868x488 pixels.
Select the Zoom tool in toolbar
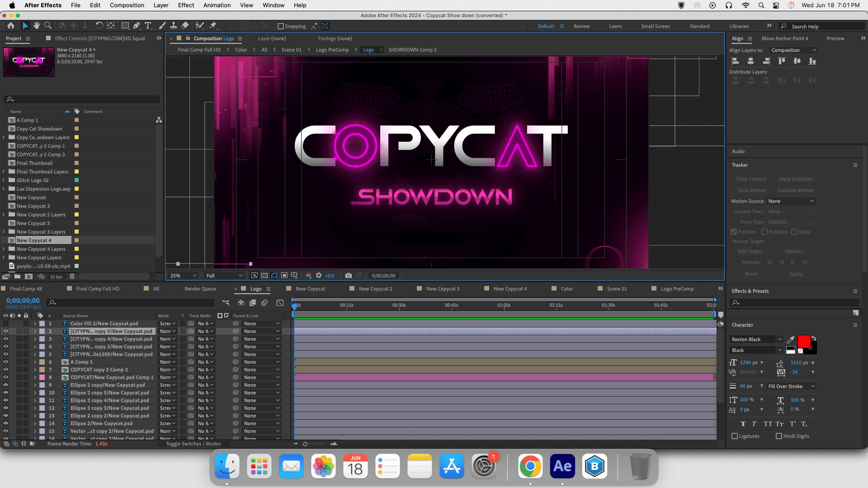coord(48,26)
